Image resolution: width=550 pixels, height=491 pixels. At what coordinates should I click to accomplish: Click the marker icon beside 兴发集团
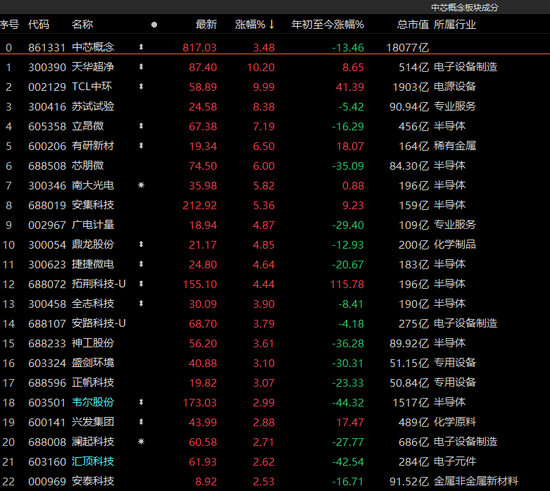(x=141, y=422)
